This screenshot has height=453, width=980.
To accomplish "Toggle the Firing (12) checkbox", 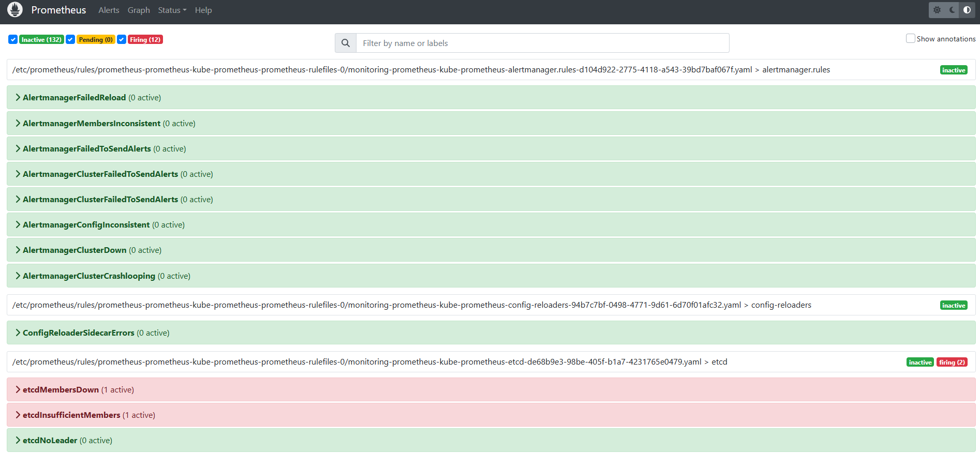I will pyautogui.click(x=122, y=39).
